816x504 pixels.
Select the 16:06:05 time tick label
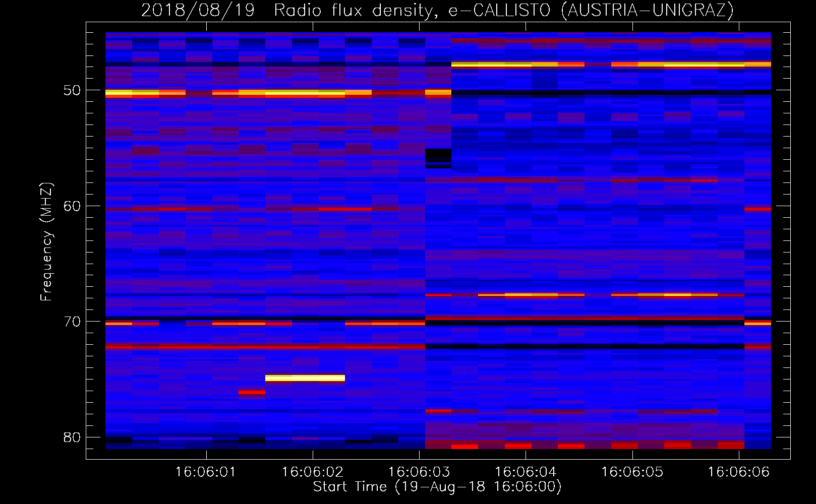pos(632,472)
